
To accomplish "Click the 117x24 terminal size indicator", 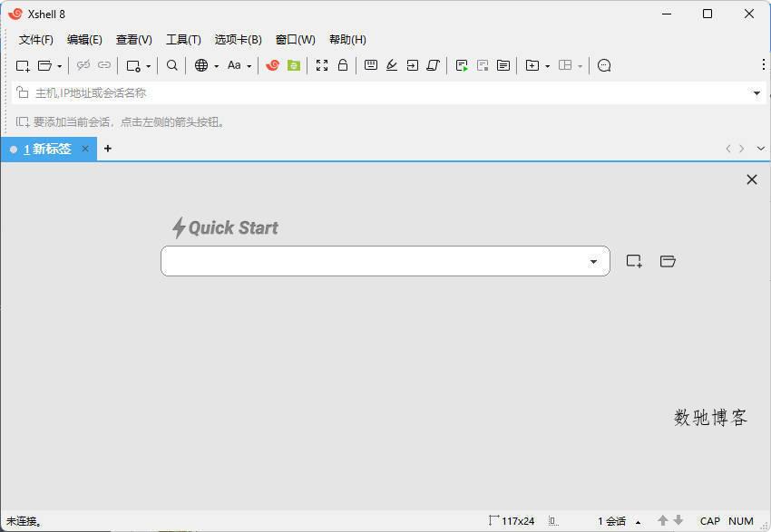I will coord(512,521).
